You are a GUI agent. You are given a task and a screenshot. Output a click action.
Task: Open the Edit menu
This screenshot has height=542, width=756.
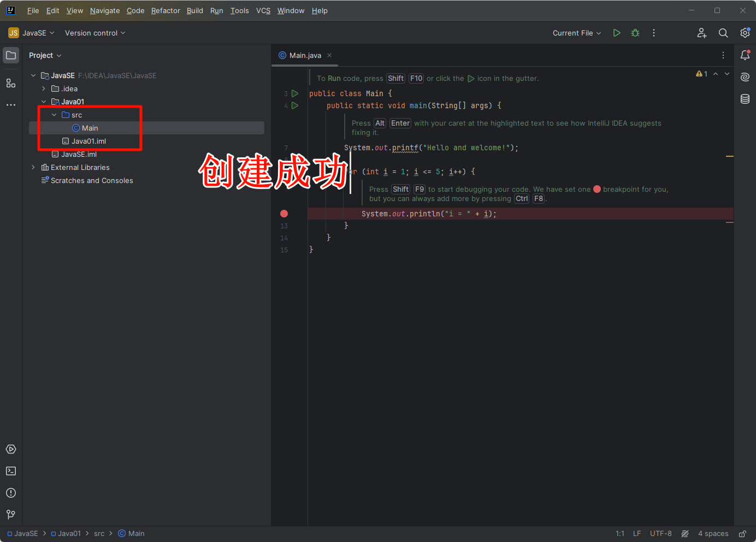pos(53,10)
